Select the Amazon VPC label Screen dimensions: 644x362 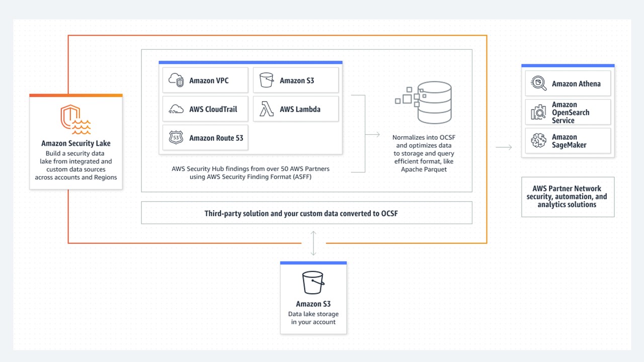tap(209, 80)
